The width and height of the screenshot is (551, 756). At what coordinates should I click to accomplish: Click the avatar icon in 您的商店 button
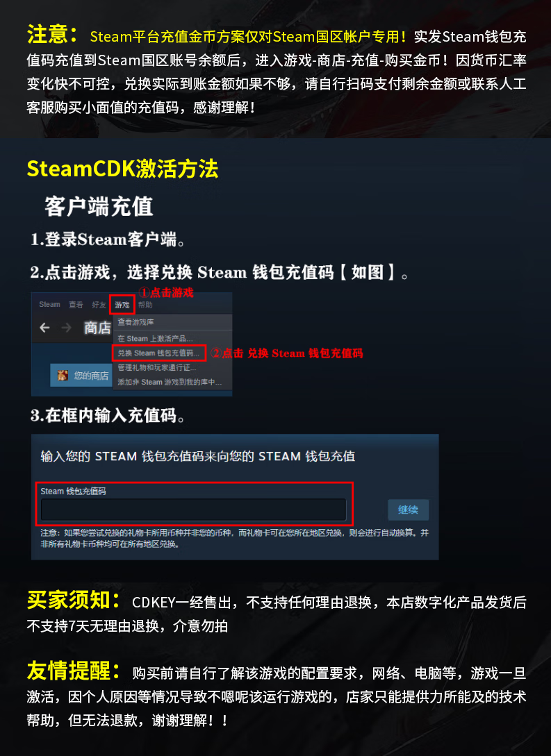click(63, 375)
